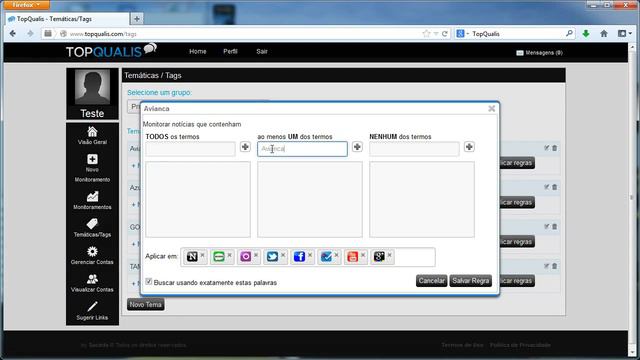The width and height of the screenshot is (640, 360).
Task: Go to Temáticas/Tags sidebar item
Action: coord(92,228)
